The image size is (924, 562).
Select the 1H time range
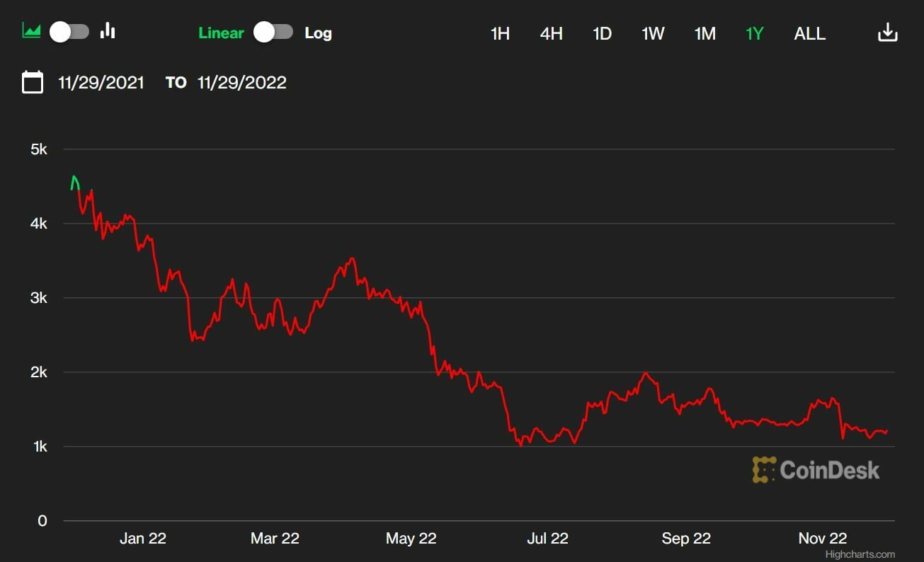pos(500,34)
